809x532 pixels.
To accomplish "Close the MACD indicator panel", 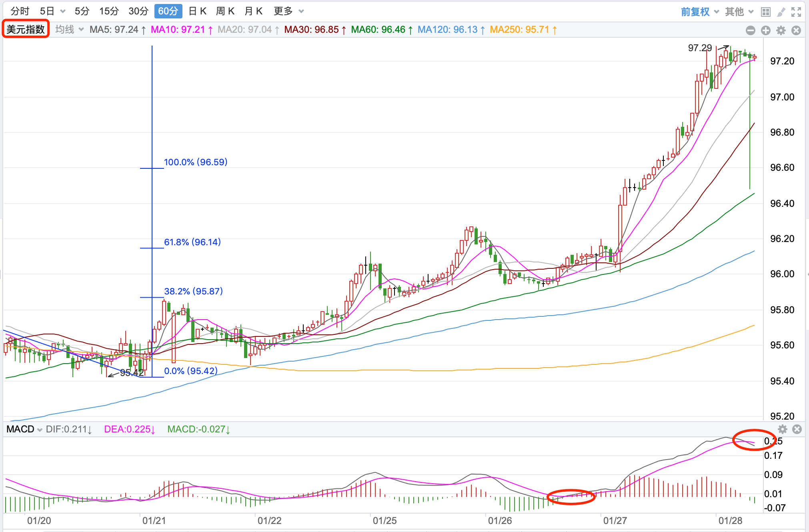I will tap(797, 429).
